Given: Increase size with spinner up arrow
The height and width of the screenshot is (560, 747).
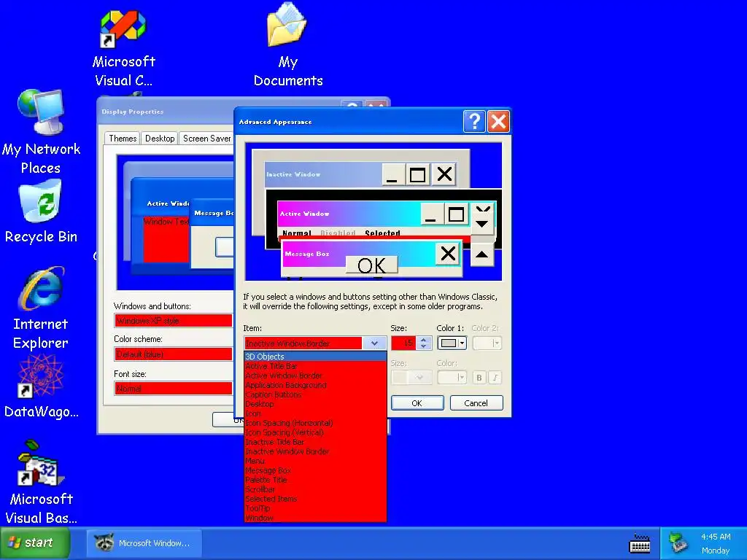Looking at the screenshot, I should coord(424,340).
